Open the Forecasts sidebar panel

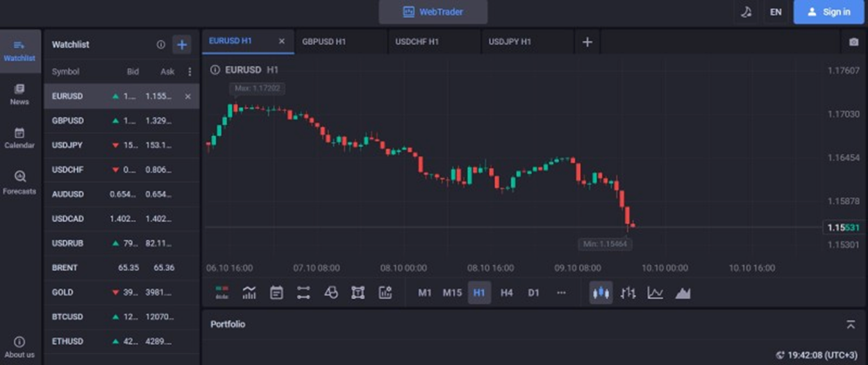19,182
